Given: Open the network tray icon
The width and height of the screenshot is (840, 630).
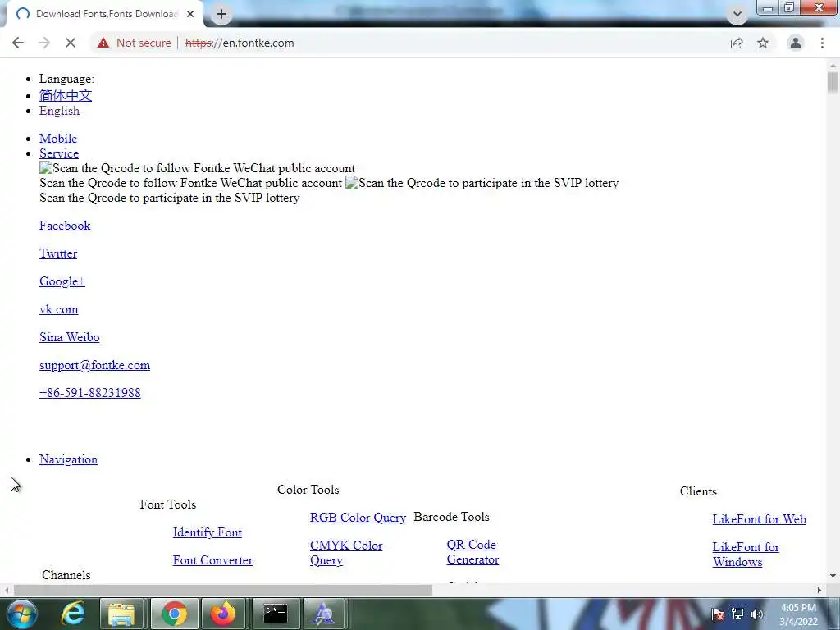Looking at the screenshot, I should (x=737, y=614).
